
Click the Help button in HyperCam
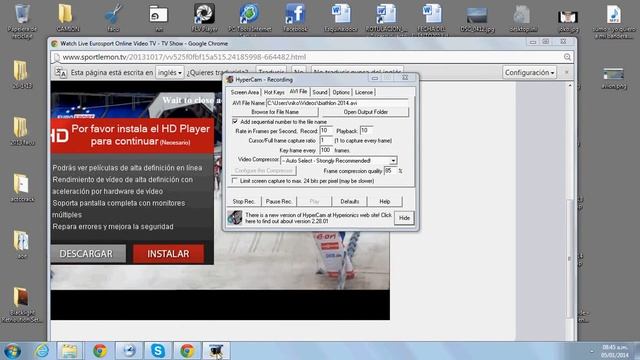pos(384,201)
